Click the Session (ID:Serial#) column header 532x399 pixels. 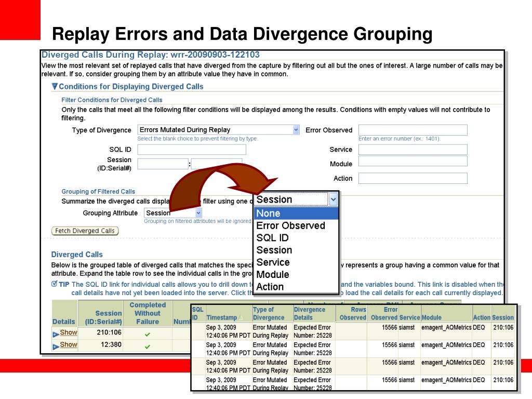tap(103, 317)
